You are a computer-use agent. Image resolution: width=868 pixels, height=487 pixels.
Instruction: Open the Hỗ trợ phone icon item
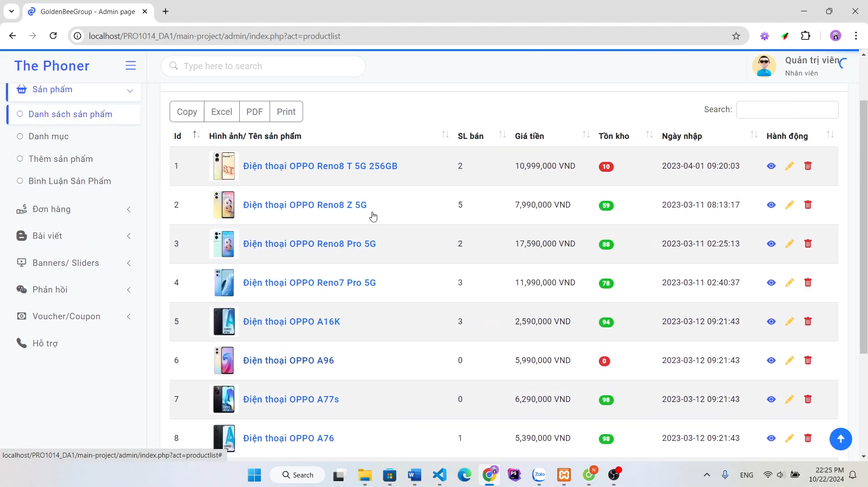21,343
